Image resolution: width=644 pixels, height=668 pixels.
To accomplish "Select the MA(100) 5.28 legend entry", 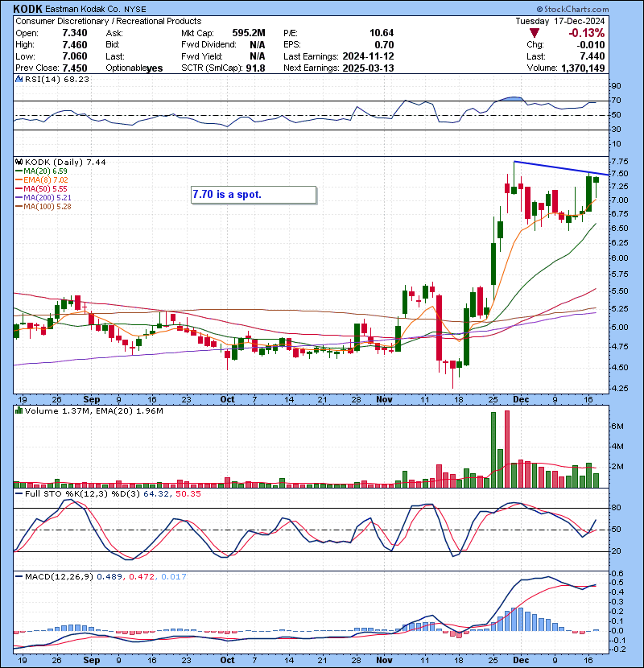I will [x=43, y=207].
